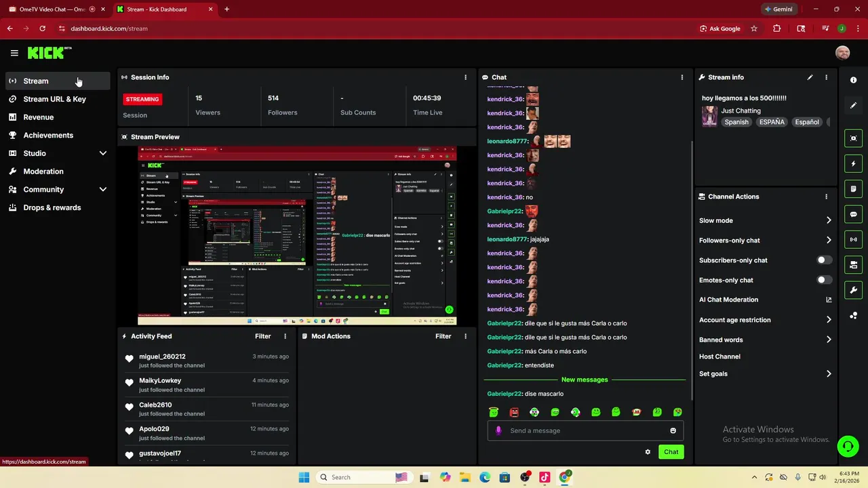Open Revenue page in sidebar
868x488 pixels.
[x=58, y=117]
